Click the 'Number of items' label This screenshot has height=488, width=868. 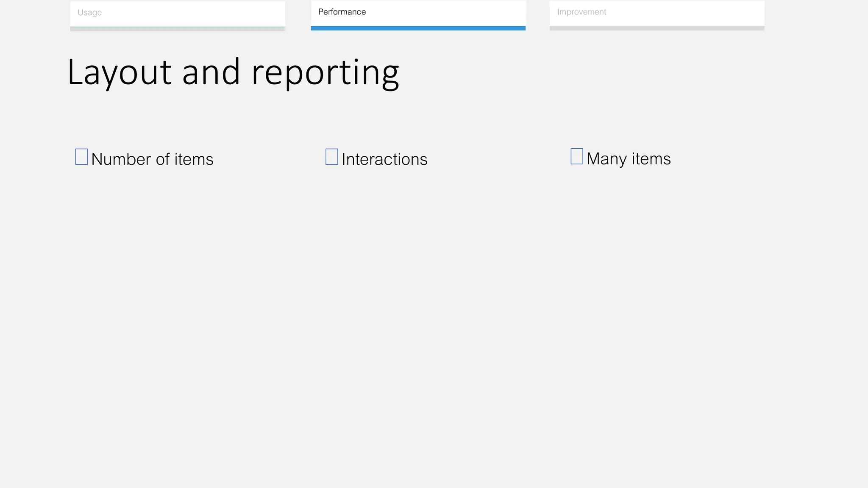click(x=152, y=159)
